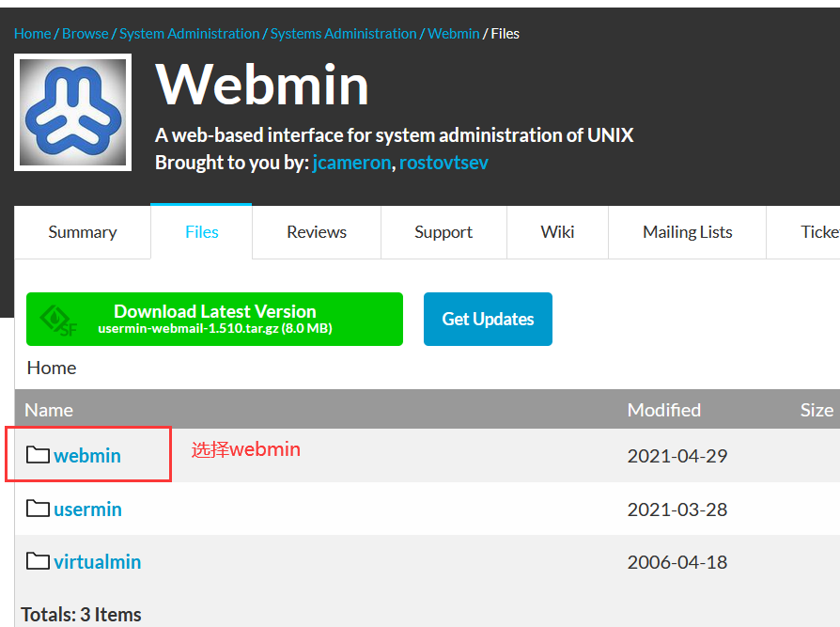Open Webmin breadcrumb link
This screenshot has height=627, width=840.
tap(454, 34)
